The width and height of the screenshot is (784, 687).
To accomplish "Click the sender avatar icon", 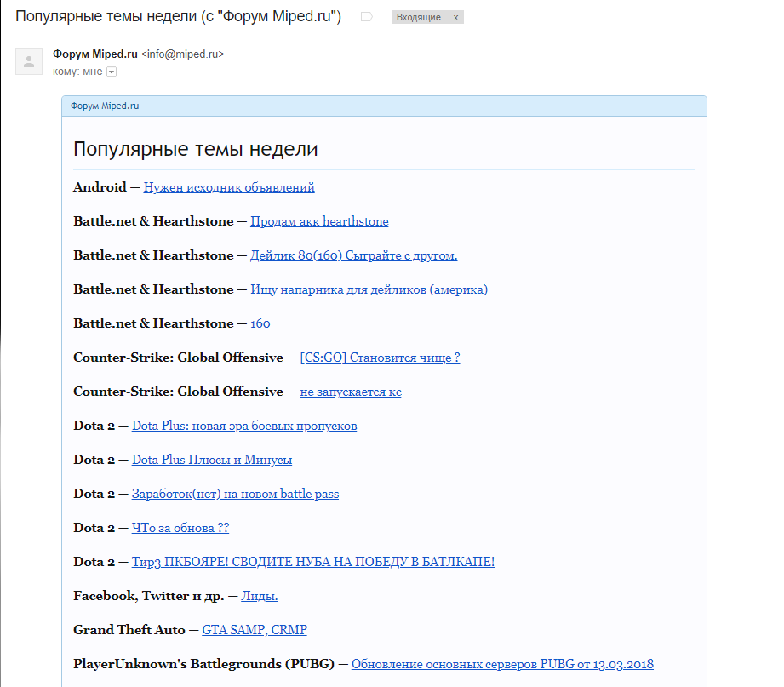I will (29, 61).
